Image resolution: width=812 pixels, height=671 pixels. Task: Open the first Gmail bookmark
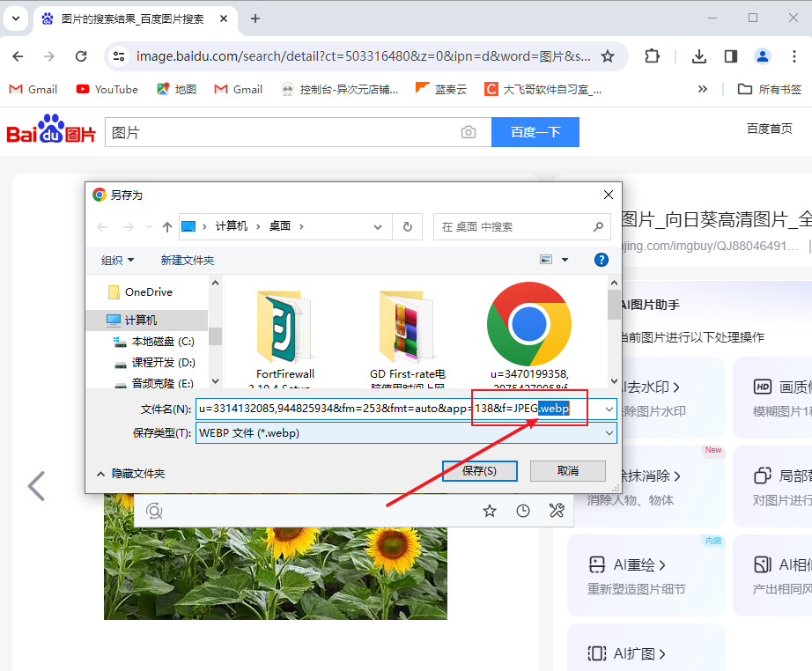(33, 89)
